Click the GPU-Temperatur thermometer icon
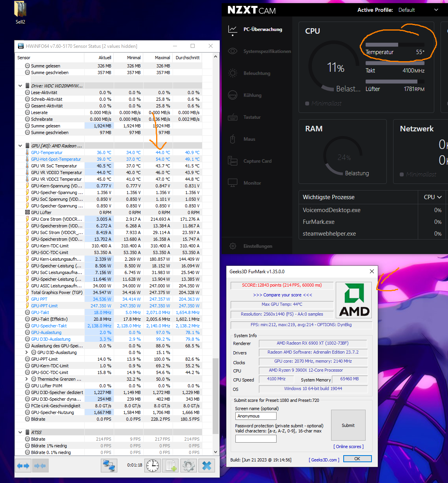Image resolution: width=448 pixels, height=483 pixels. (27, 153)
